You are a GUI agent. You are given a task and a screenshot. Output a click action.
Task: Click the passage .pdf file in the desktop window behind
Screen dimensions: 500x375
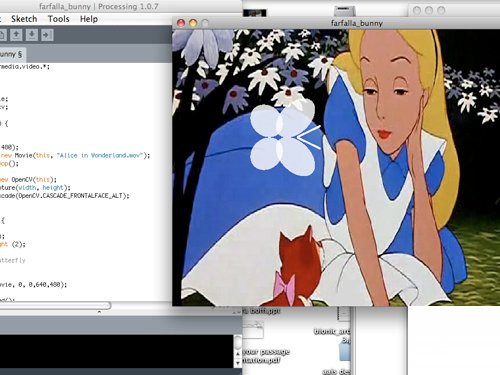266,356
